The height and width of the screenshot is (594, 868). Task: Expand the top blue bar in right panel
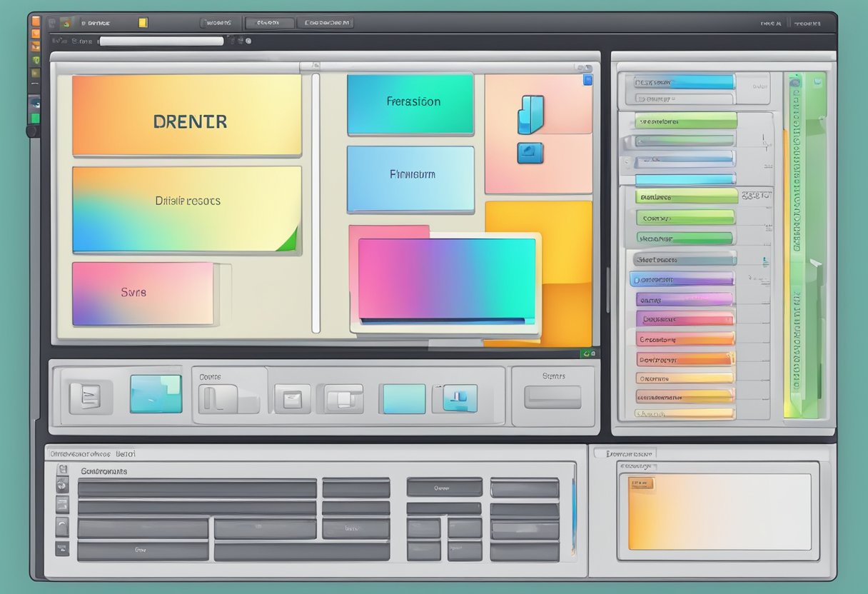click(683, 82)
